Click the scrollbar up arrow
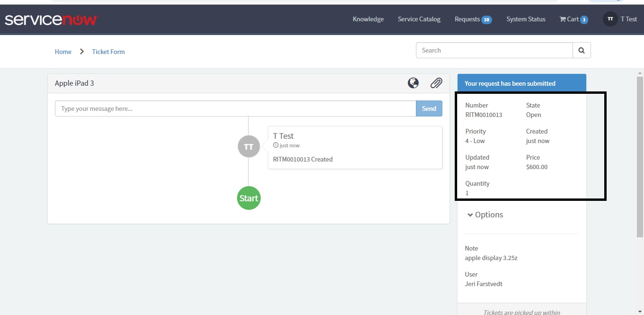Viewport: 644px width, 315px height. click(640, 73)
